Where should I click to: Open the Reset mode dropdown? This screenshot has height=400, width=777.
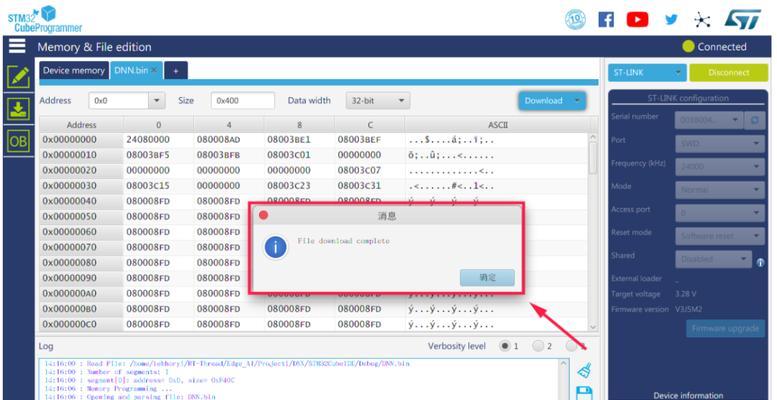pyautogui.click(x=720, y=235)
